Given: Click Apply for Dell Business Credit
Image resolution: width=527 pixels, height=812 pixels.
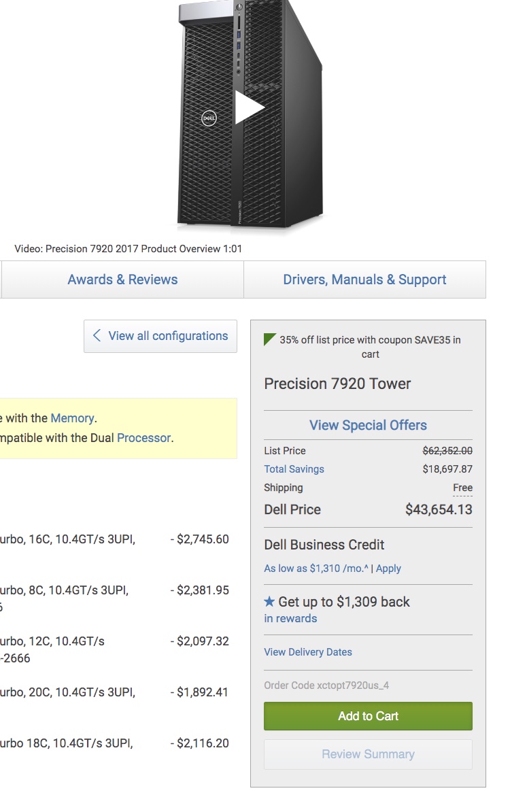Looking at the screenshot, I should [x=388, y=568].
